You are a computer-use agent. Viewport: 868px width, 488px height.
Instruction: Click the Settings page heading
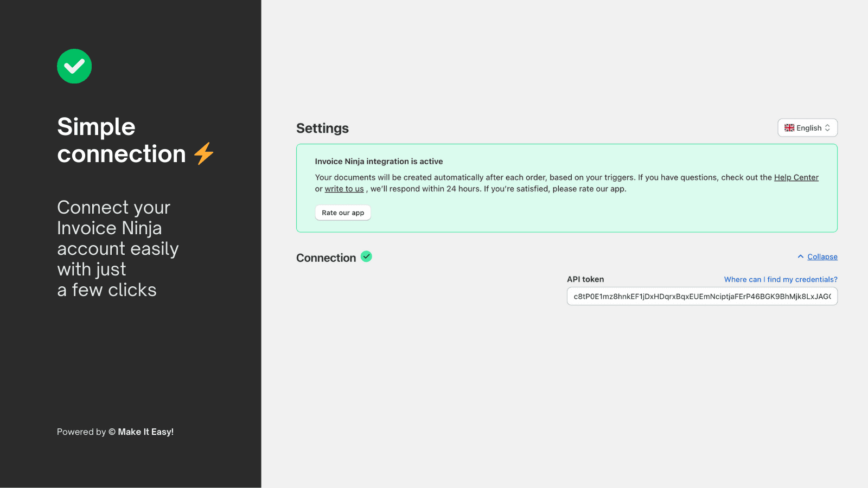[322, 129]
